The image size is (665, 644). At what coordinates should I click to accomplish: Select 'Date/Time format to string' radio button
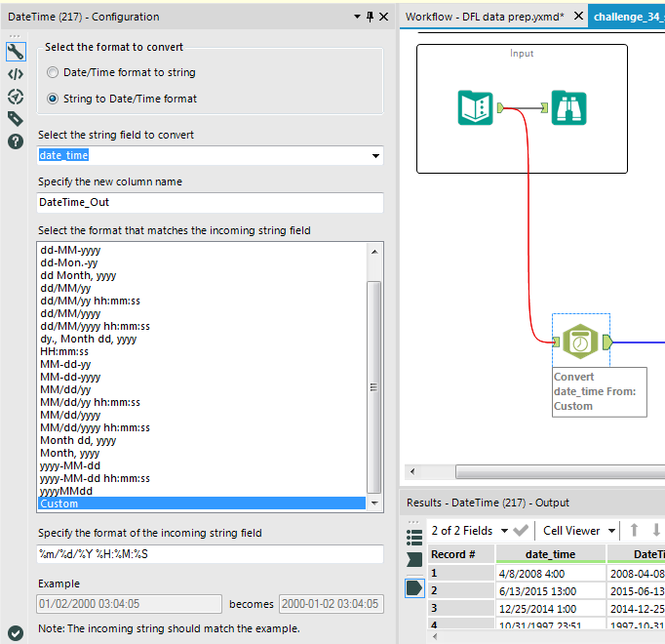pyautogui.click(x=53, y=72)
